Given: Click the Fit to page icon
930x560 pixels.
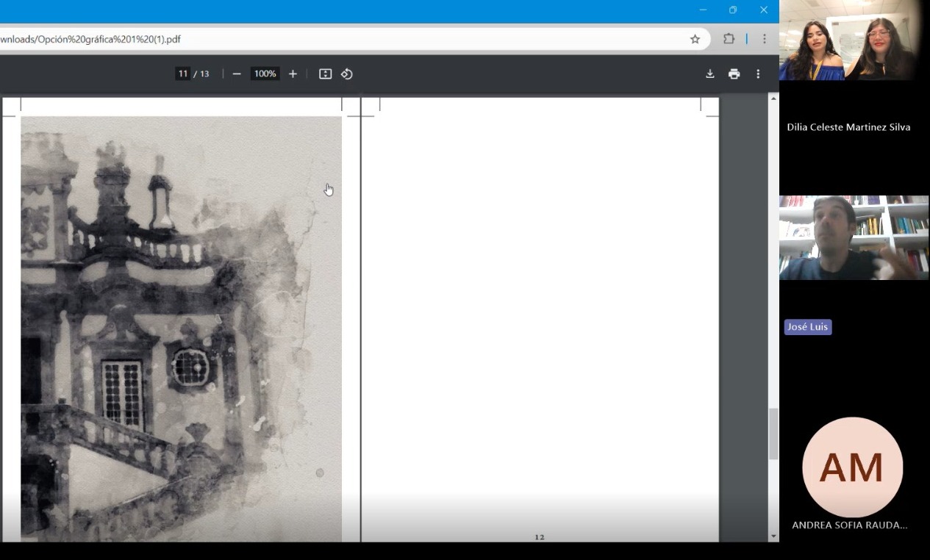Looking at the screenshot, I should (325, 73).
